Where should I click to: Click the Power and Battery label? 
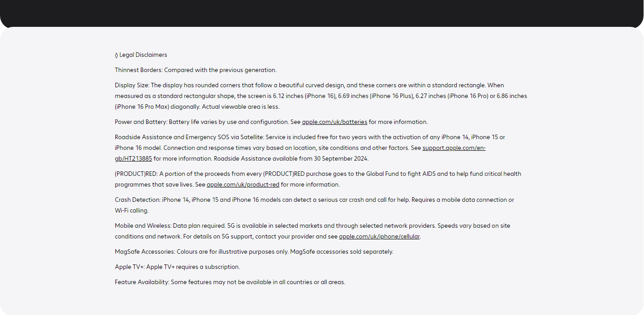pyautogui.click(x=141, y=122)
